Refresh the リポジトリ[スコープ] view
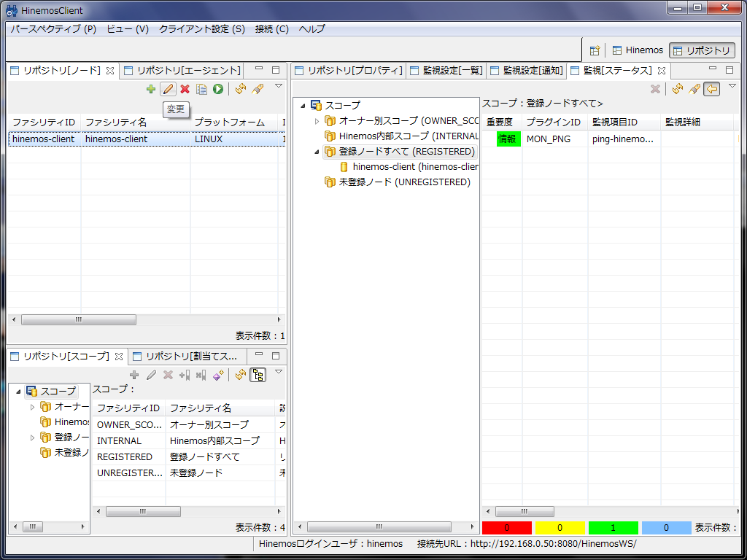The width and height of the screenshot is (747, 560). [241, 376]
